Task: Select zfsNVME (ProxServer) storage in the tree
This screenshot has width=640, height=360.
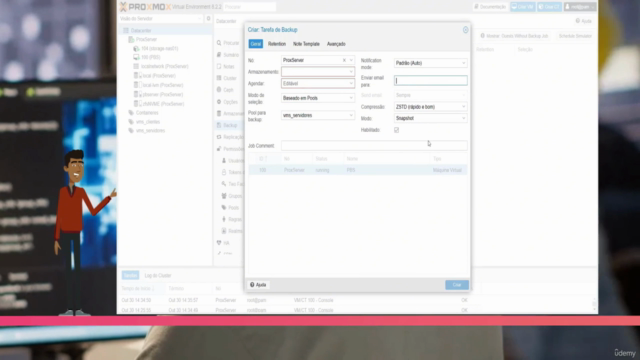Action: click(163, 104)
